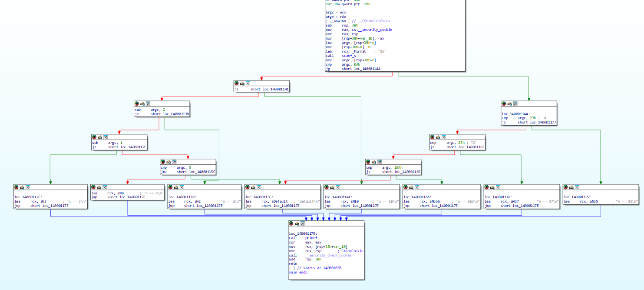
Task: Click the group nodes icon on loc_140001165 block
Action: point(417,187)
